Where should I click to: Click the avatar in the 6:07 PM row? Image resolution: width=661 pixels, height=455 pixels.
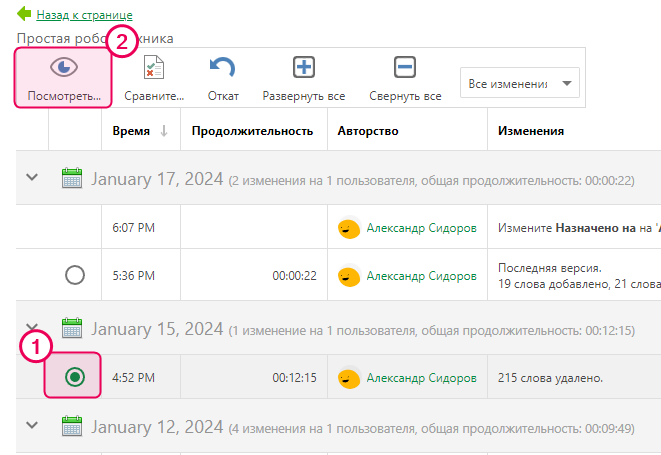click(348, 228)
